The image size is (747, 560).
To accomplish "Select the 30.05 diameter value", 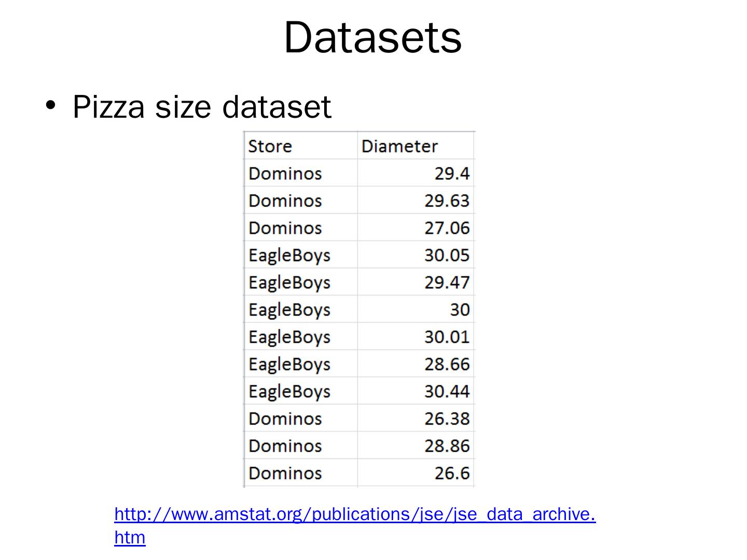I will coord(447,255).
